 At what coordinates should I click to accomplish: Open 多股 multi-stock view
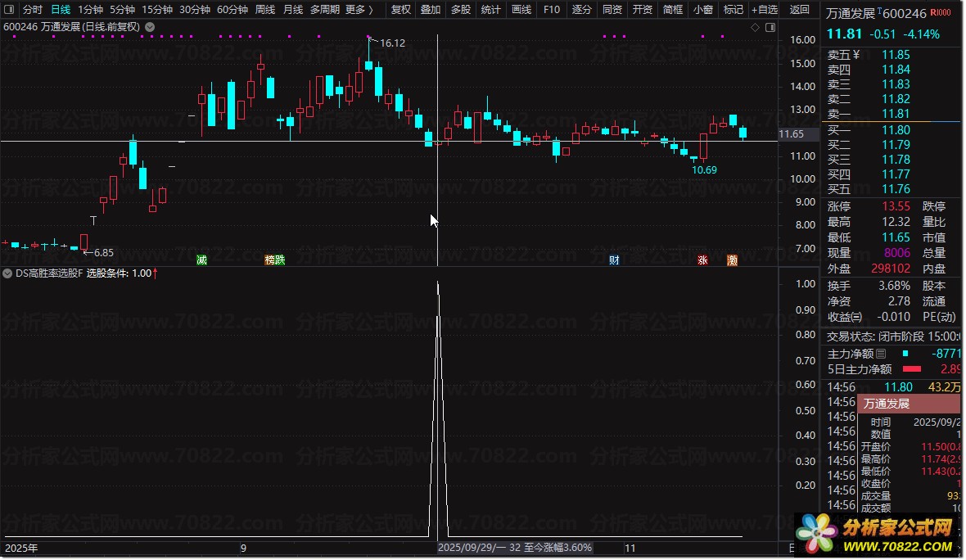click(x=461, y=9)
